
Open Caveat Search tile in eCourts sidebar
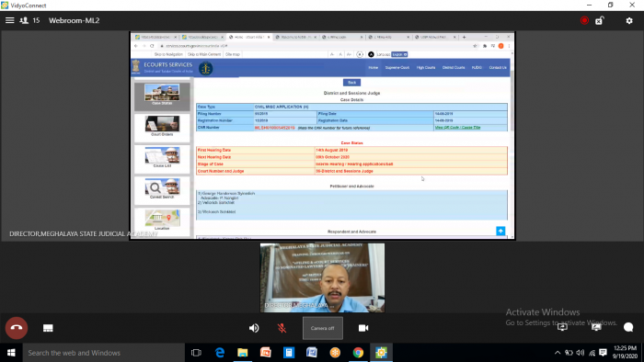(162, 190)
